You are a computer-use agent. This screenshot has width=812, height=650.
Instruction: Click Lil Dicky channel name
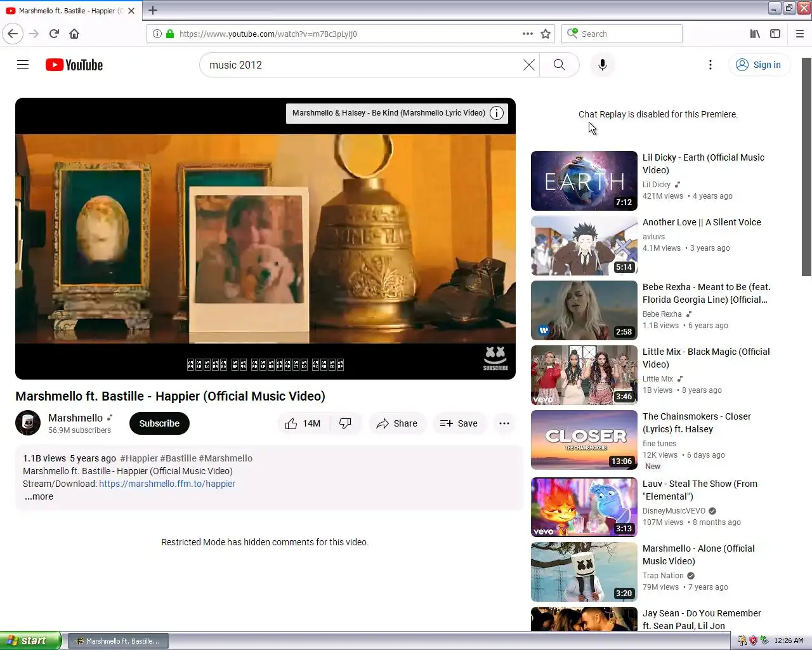(656, 185)
